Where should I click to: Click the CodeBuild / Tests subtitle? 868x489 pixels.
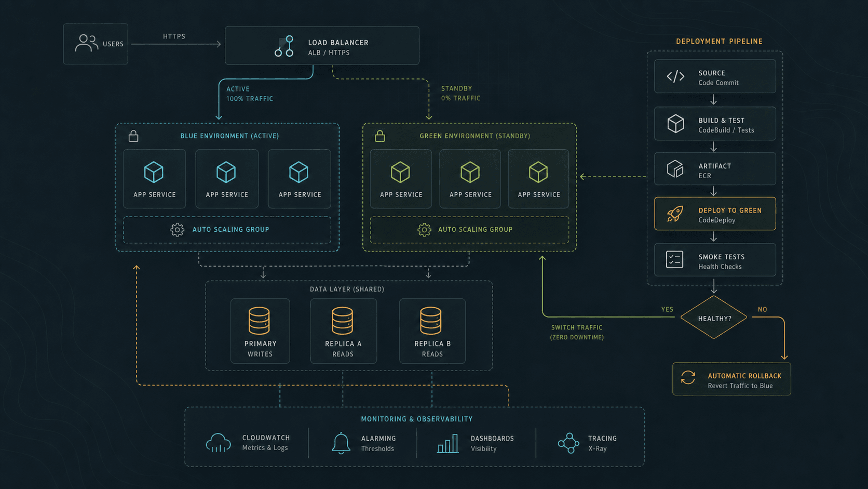coord(726,130)
